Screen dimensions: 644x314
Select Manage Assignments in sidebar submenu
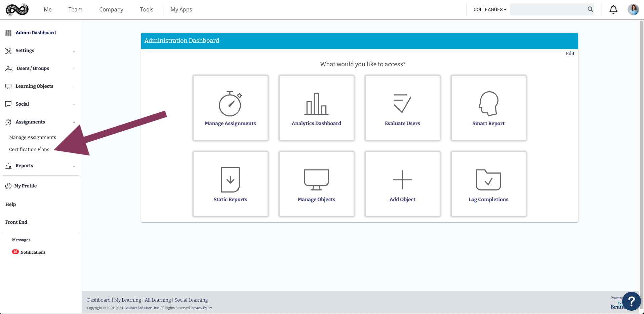point(33,137)
